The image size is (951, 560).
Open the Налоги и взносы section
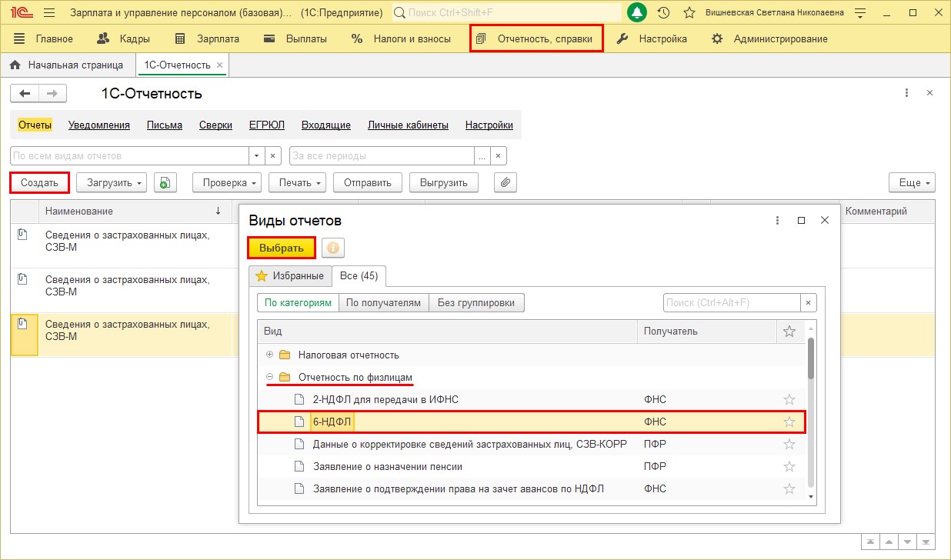pyautogui.click(x=402, y=38)
